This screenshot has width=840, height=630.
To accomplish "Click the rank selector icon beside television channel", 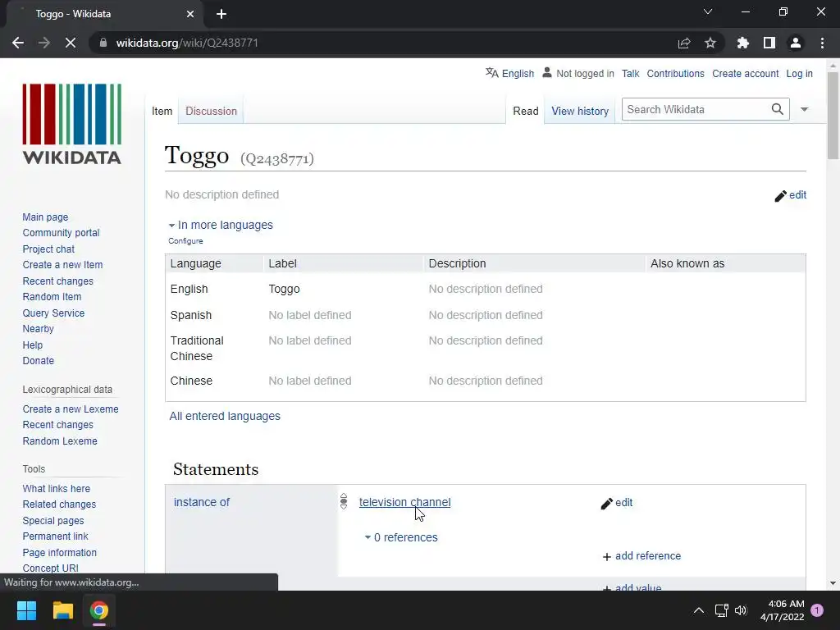I will [x=344, y=501].
